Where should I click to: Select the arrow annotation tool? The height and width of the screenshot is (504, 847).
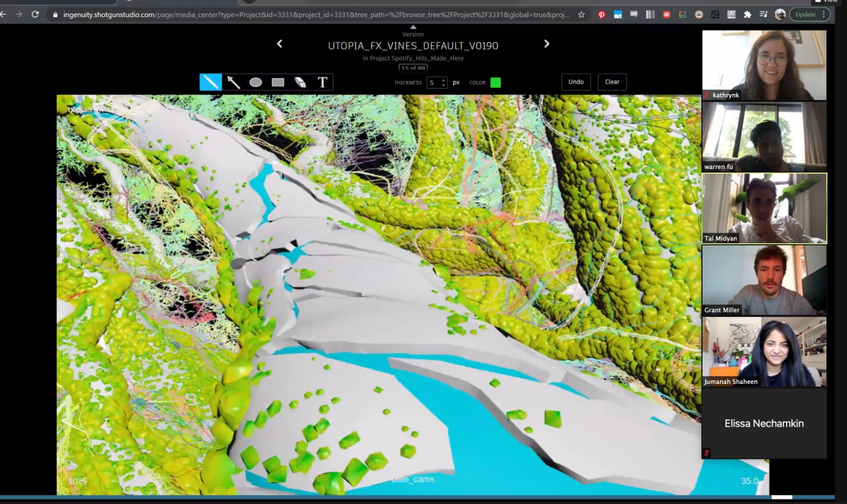point(233,82)
